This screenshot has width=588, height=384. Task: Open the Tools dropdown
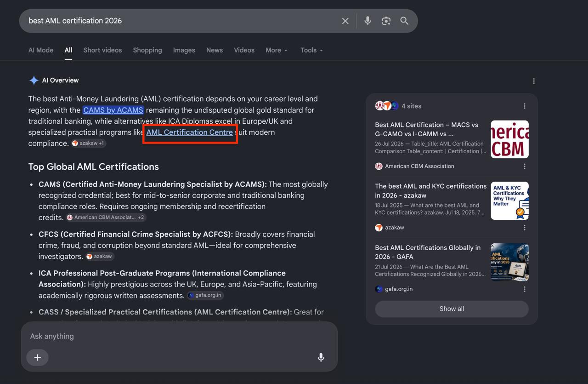(311, 50)
